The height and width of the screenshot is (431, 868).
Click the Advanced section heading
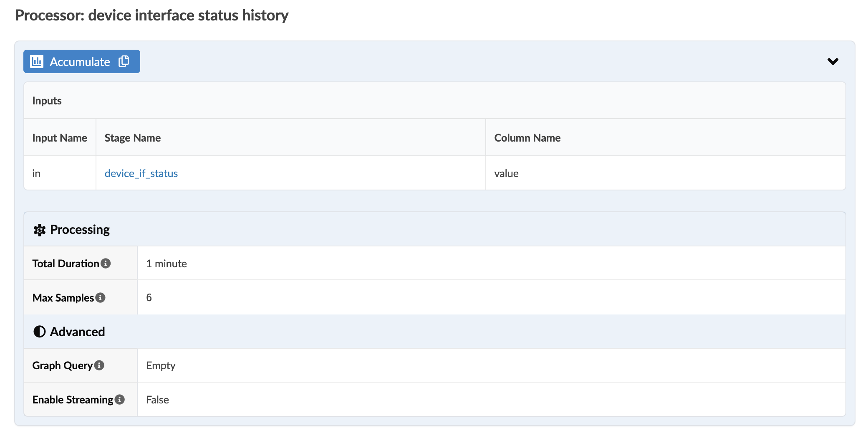77,332
